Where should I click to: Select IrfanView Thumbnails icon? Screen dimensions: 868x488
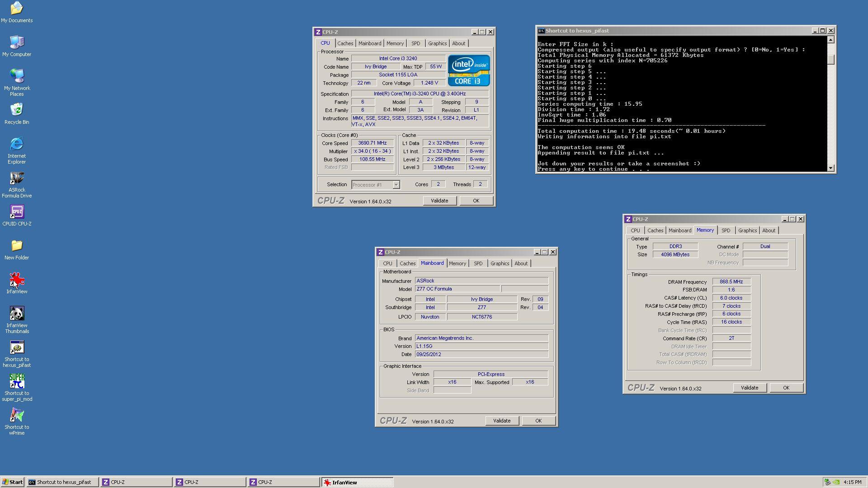[17, 320]
